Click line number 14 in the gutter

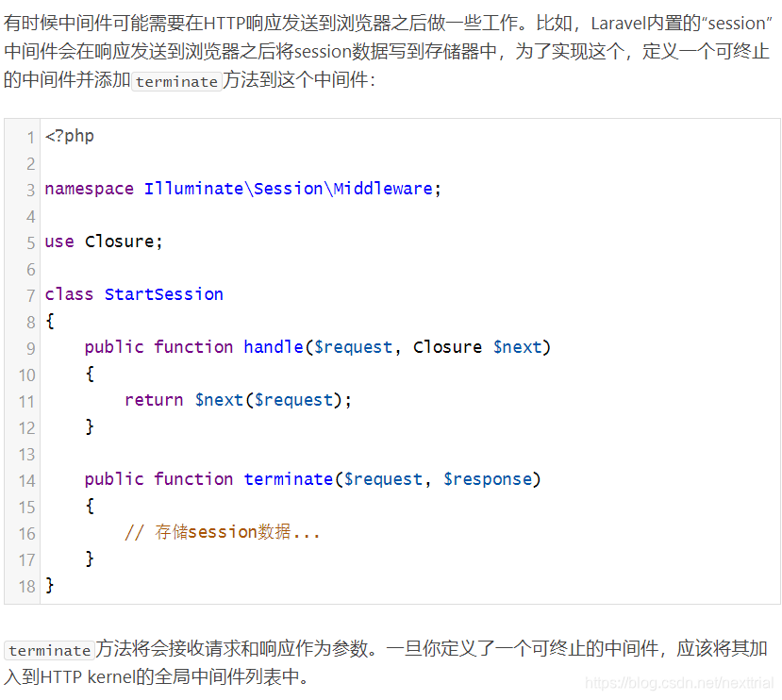coord(27,480)
